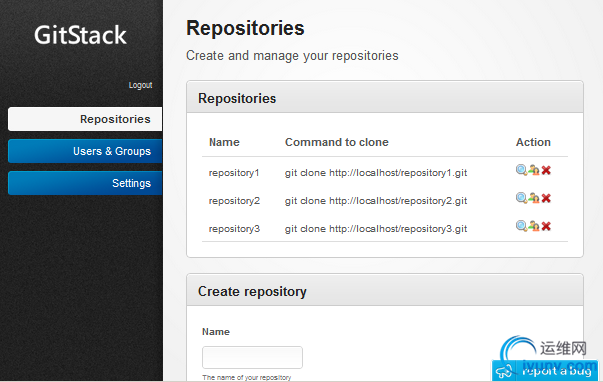Switch to Users & Groups section
This screenshot has width=603, height=382.
tap(85, 151)
